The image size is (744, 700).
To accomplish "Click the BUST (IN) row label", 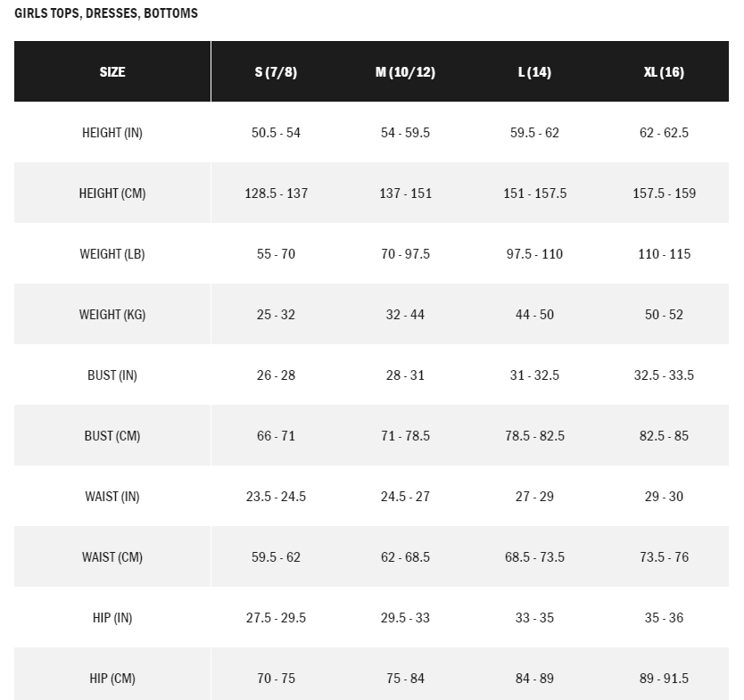I will (112, 375).
